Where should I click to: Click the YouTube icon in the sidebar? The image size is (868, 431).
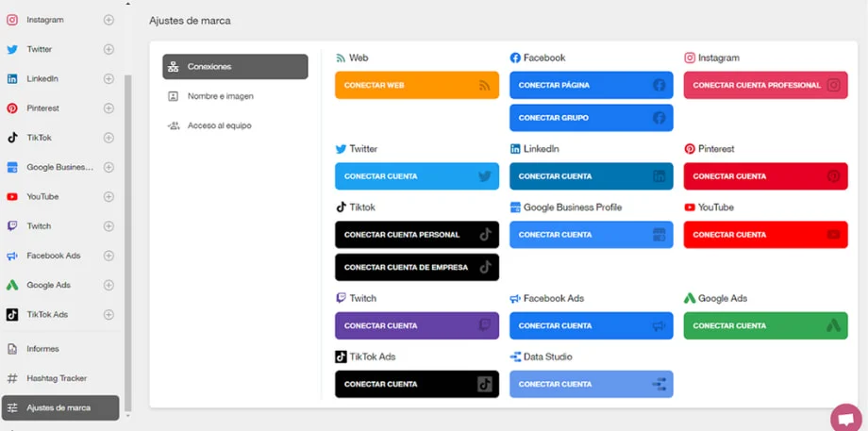tap(12, 197)
